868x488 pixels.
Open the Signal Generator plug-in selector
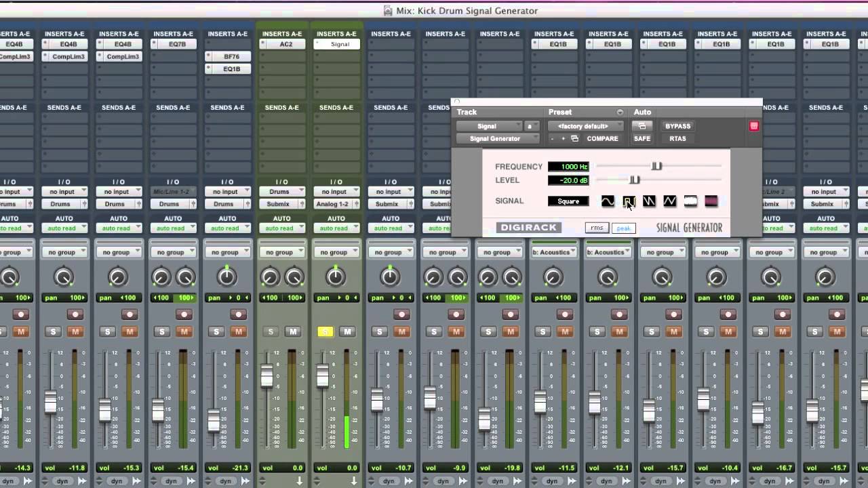tap(498, 138)
